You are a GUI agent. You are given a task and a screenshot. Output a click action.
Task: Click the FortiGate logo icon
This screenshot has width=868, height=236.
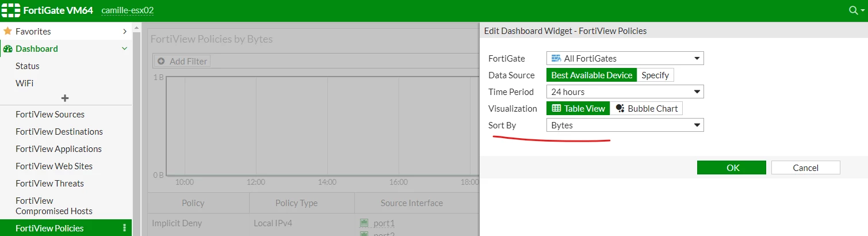[11, 10]
